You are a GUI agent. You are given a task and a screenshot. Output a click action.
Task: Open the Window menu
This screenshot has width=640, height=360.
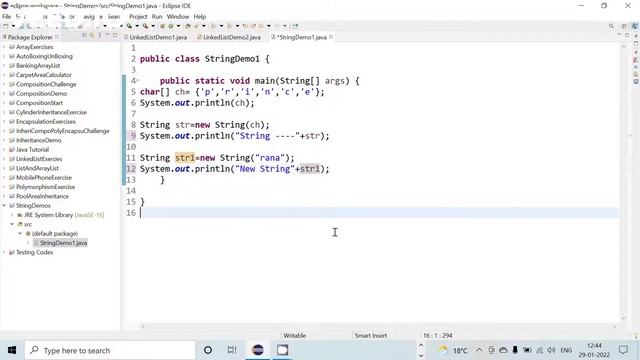coord(178,17)
